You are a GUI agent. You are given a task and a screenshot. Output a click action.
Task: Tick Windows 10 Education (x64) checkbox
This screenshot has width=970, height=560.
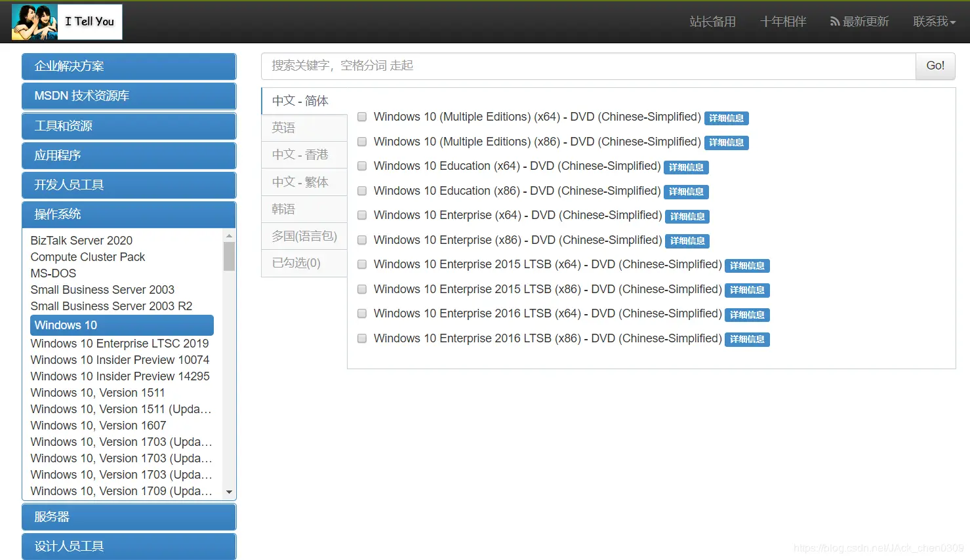pyautogui.click(x=362, y=167)
